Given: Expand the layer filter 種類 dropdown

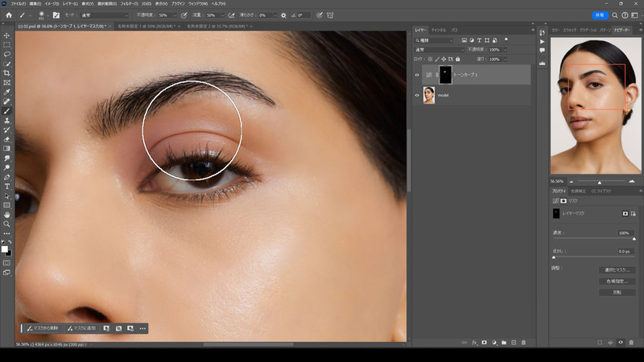Looking at the screenshot, I should pyautogui.click(x=435, y=39).
